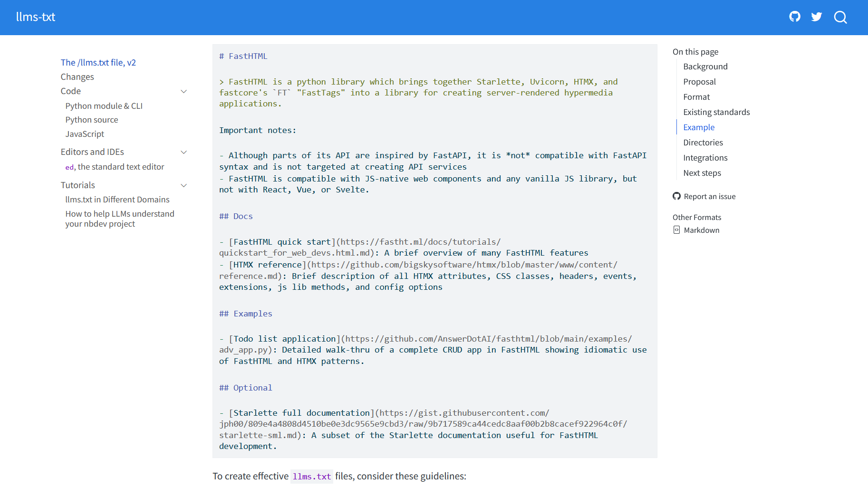The height and width of the screenshot is (487, 868).
Task: Click '[HTMX reference]' text in code
Action: 268,265
